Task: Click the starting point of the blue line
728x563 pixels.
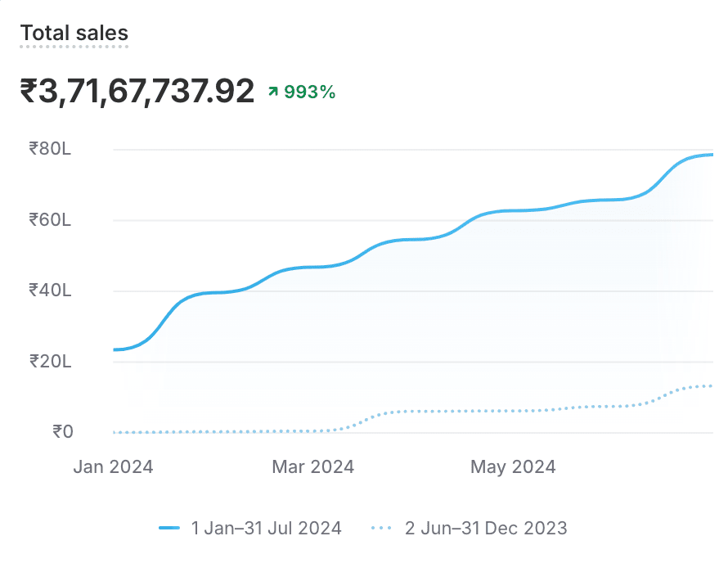Action: pyautogui.click(x=113, y=349)
